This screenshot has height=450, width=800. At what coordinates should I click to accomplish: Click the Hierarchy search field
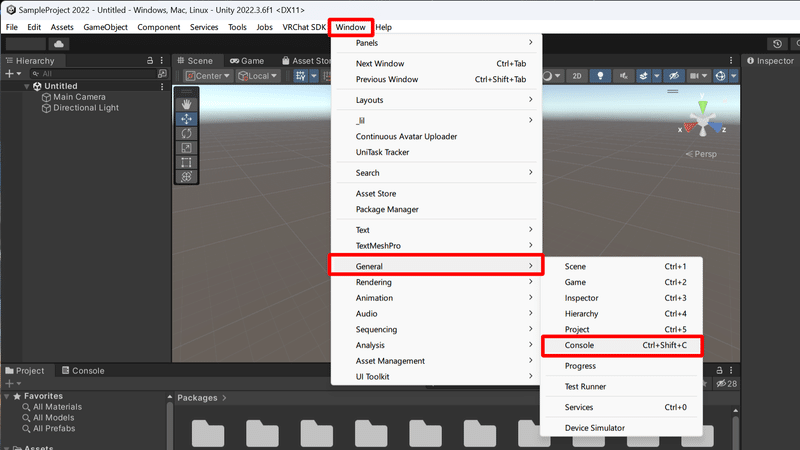[x=93, y=73]
